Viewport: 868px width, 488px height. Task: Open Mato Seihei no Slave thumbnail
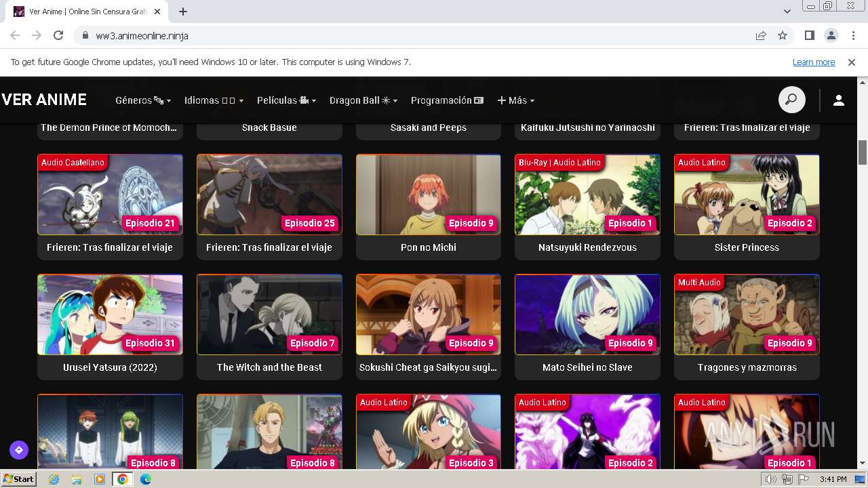pyautogui.click(x=587, y=314)
